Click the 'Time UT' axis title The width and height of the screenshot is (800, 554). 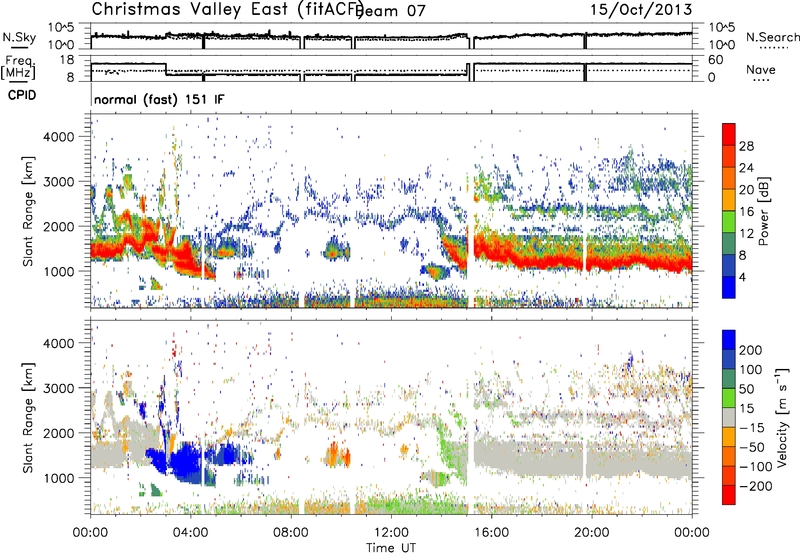[391, 548]
